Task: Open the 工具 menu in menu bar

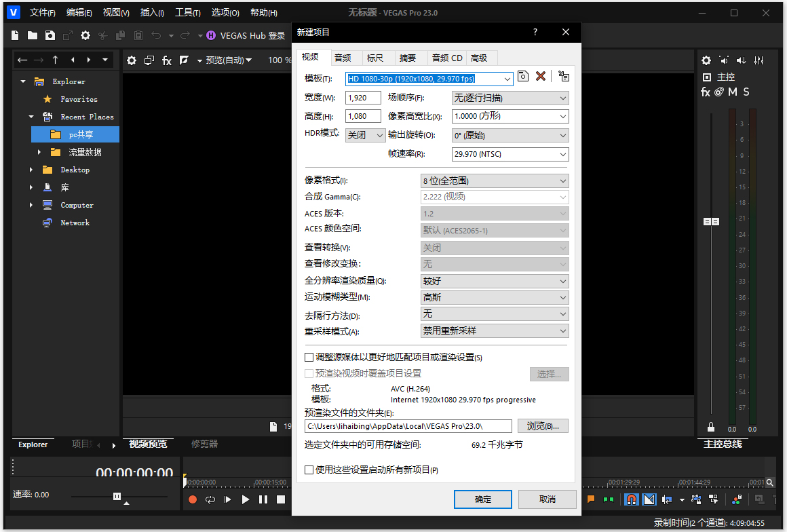Action: (187, 12)
